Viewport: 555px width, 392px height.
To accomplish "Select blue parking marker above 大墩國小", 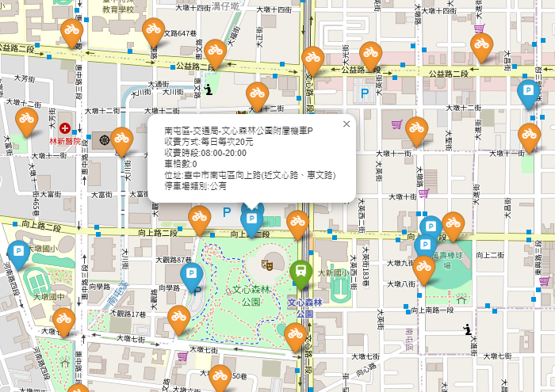I will pyautogui.click(x=17, y=254).
